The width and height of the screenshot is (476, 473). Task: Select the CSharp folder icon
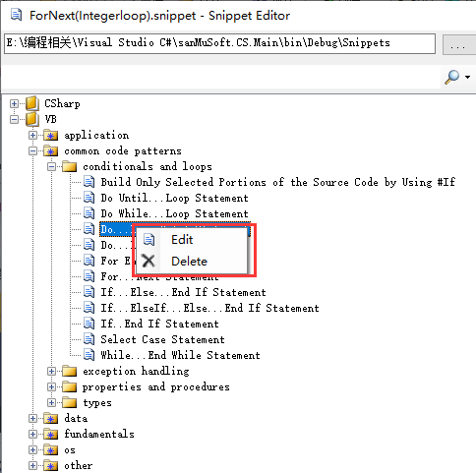(x=32, y=103)
